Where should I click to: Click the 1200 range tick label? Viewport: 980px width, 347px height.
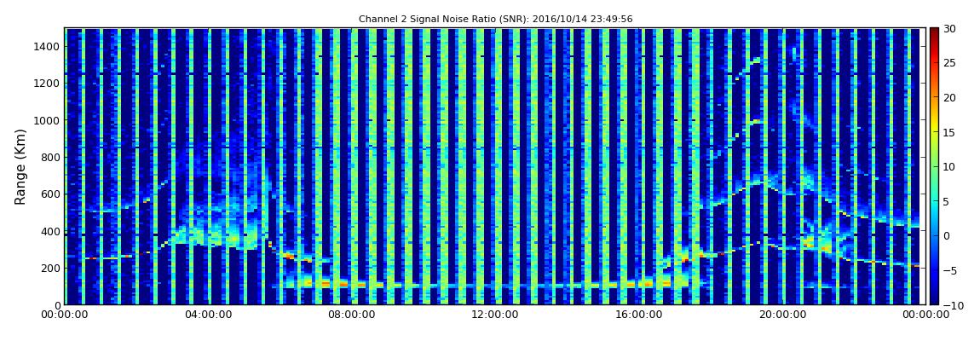[x=48, y=84]
